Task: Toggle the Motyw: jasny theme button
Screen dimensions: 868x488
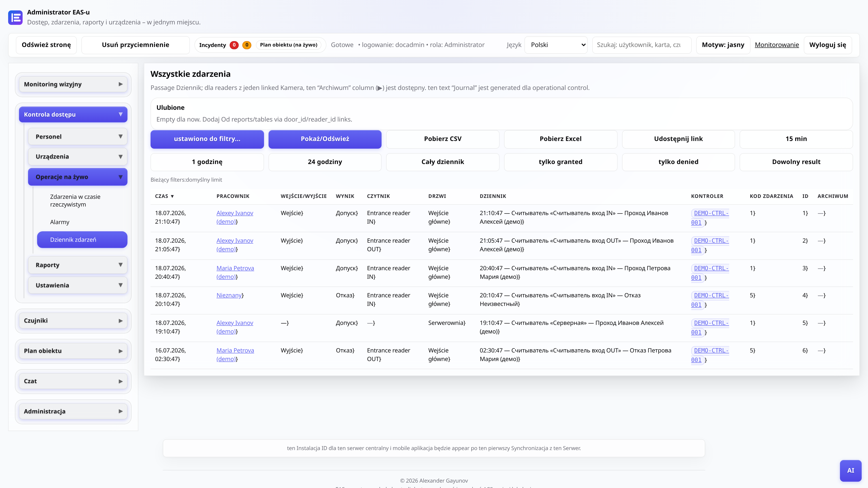Action: [723, 45]
